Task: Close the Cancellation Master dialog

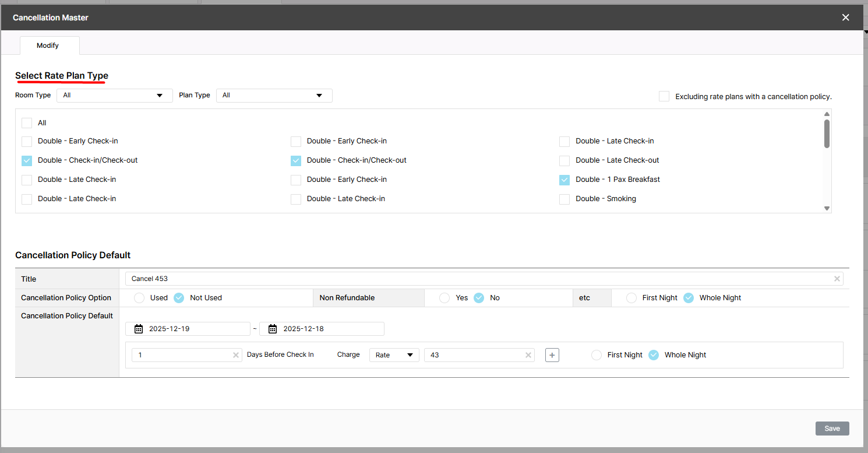Action: pyautogui.click(x=845, y=17)
